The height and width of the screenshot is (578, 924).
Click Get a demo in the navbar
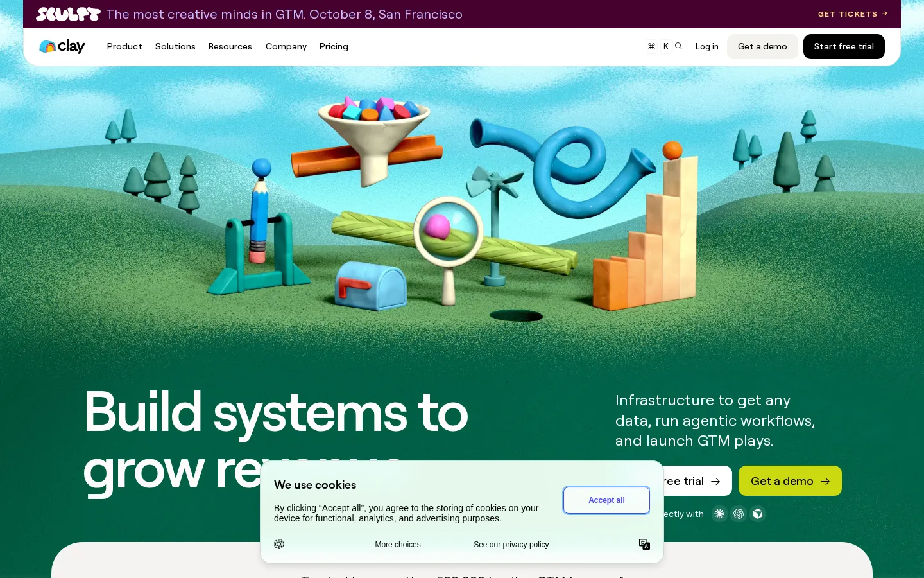coord(762,46)
